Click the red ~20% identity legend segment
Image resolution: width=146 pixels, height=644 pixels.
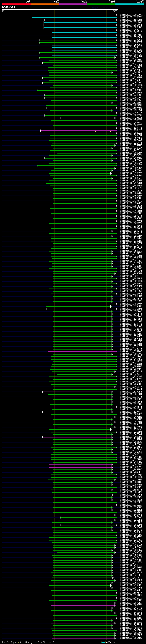pyautogui.click(x=16, y=4)
